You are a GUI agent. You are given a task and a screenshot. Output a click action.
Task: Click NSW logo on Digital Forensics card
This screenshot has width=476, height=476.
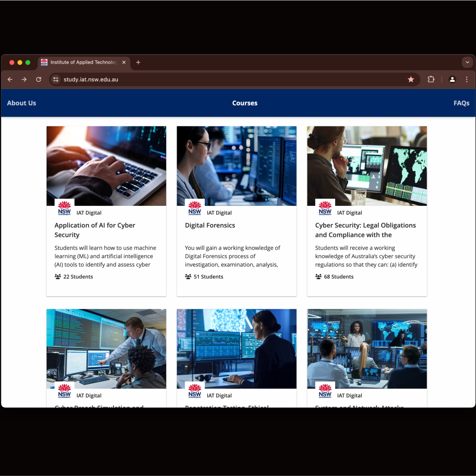click(x=195, y=208)
